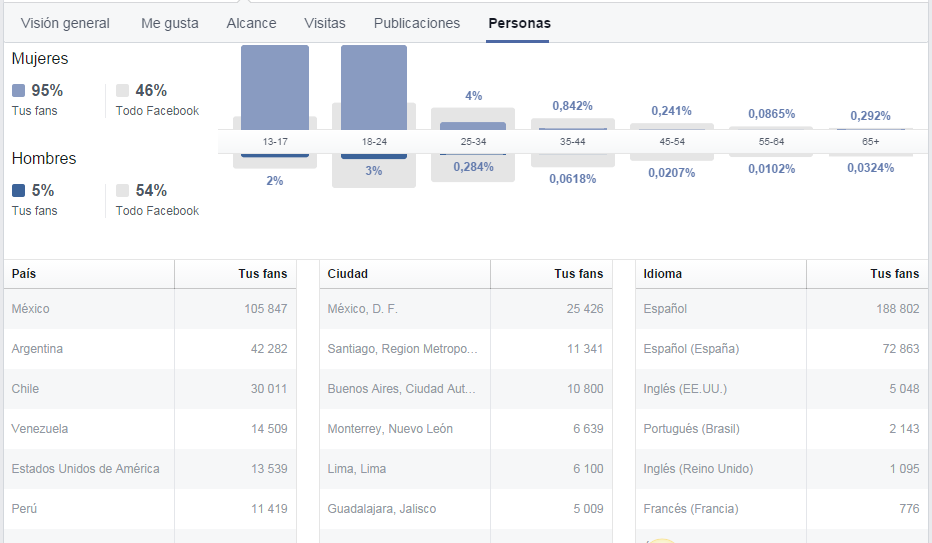Go to the Visitas tab
This screenshot has height=543, width=932.
click(325, 23)
